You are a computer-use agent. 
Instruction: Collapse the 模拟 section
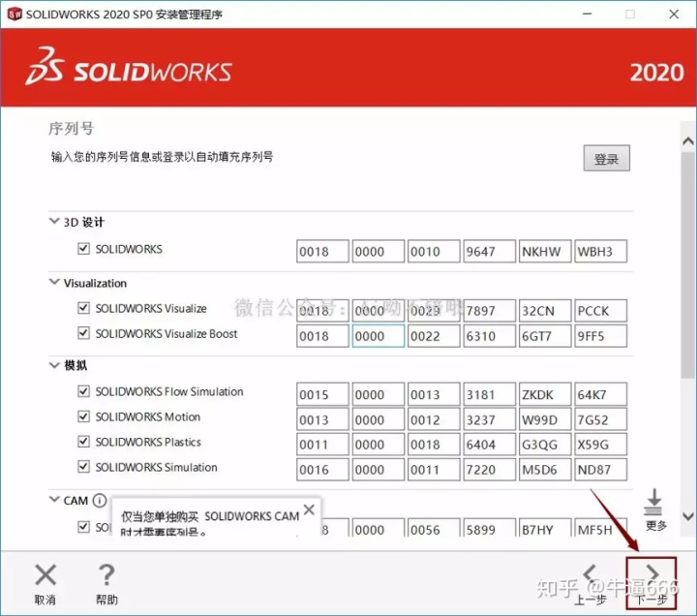coord(54,365)
